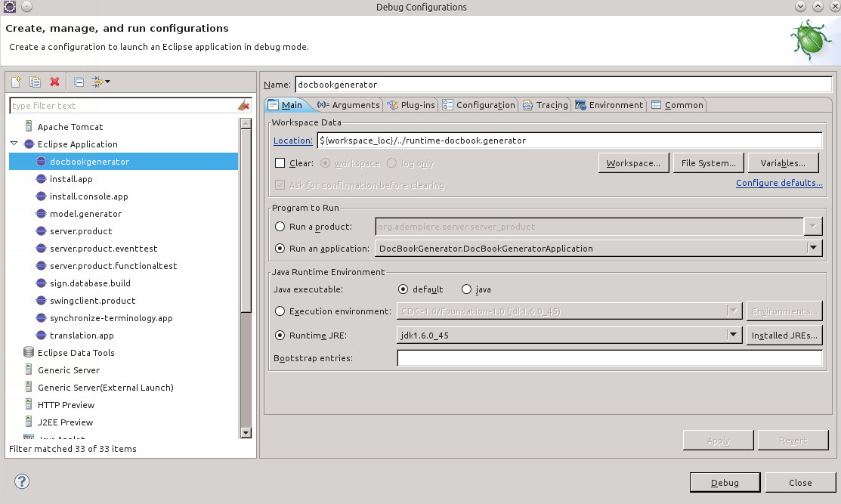841x504 pixels.
Task: Click the window menu icon in the title bar
Action: 10,7
